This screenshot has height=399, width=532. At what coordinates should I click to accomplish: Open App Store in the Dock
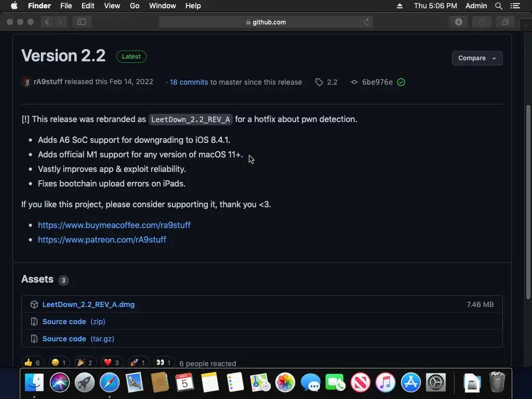[410, 382]
